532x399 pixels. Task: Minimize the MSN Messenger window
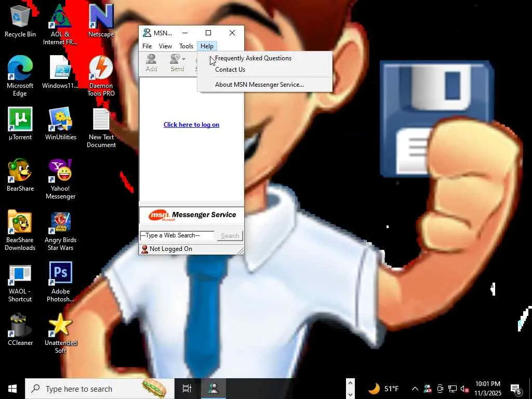(x=184, y=33)
